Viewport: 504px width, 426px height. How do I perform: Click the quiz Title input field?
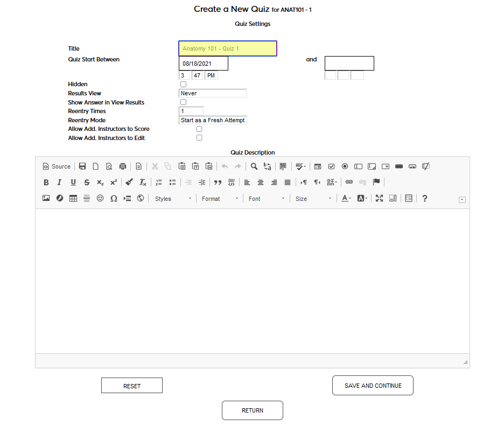228,48
